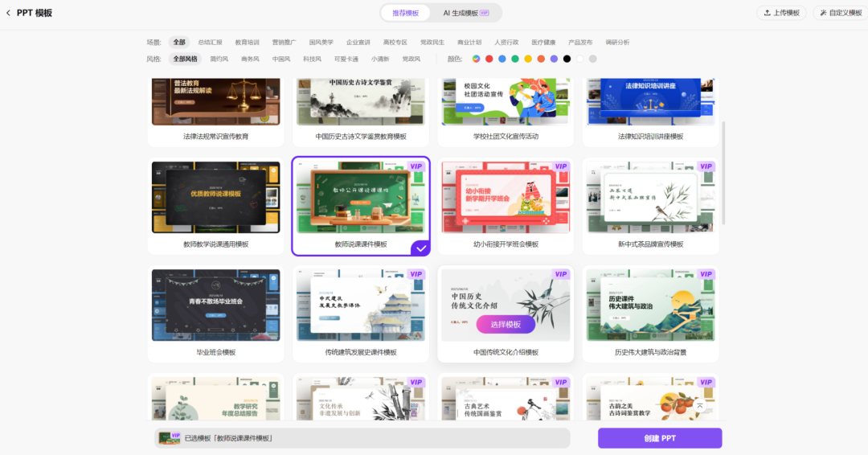Filter scenes by 国风美学

click(321, 42)
